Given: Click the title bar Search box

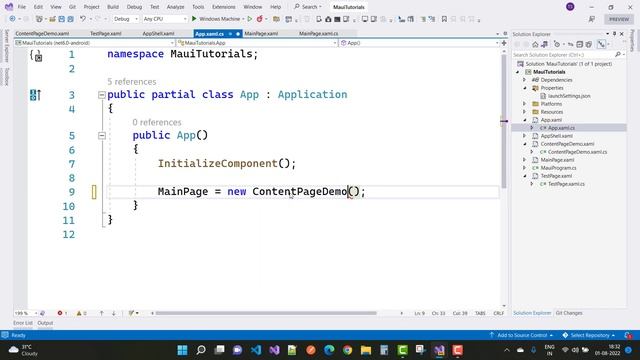Looking at the screenshot, I should pyautogui.click(x=308, y=7).
